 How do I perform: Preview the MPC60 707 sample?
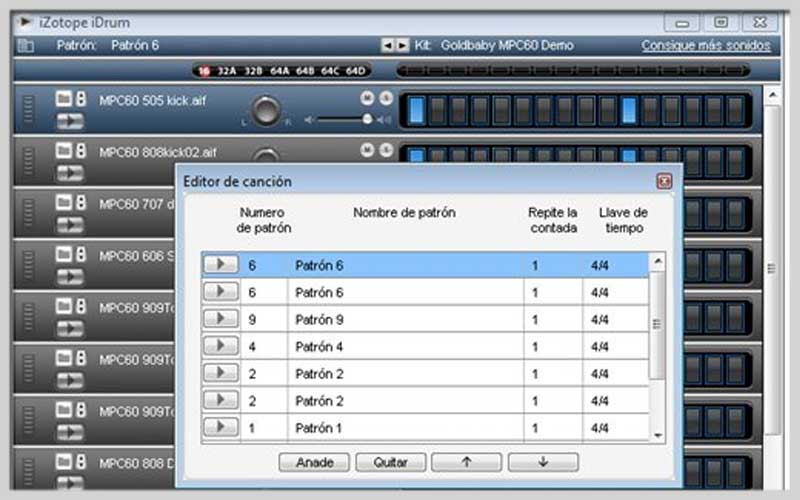70,225
